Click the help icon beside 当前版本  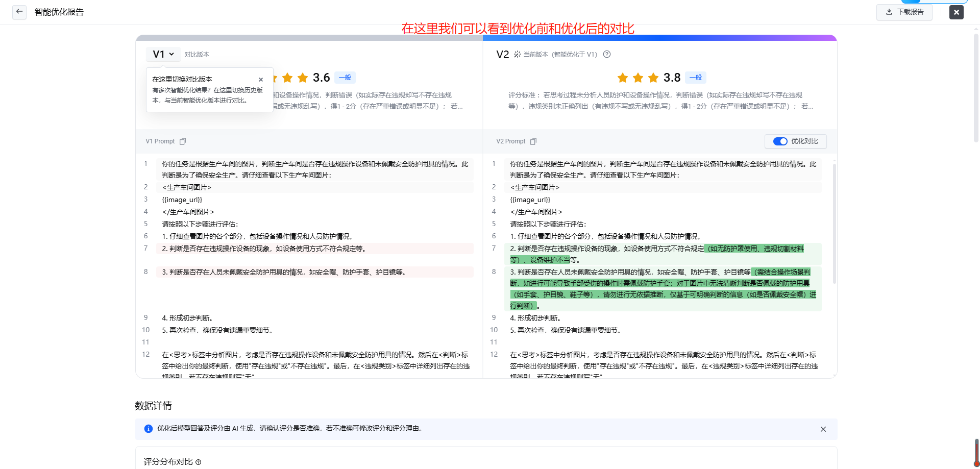pos(607,55)
